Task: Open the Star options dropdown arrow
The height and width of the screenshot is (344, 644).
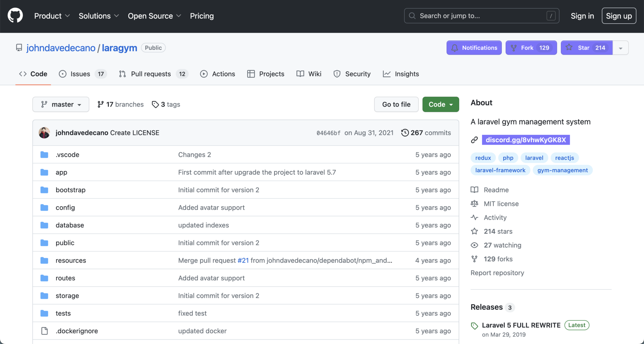Action: pos(620,47)
